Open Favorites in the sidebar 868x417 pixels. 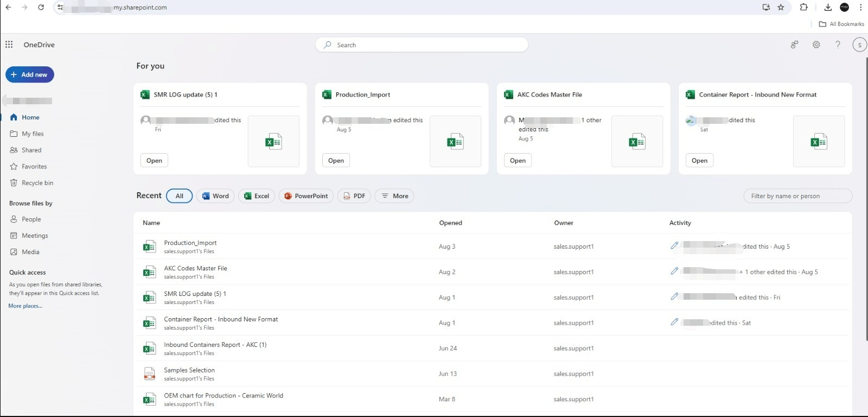34,167
